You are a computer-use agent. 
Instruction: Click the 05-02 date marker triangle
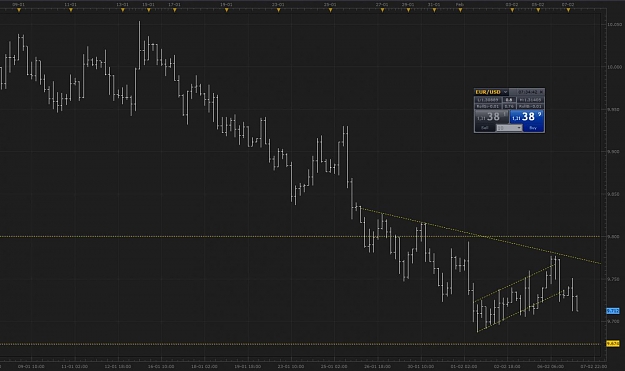[538, 10]
